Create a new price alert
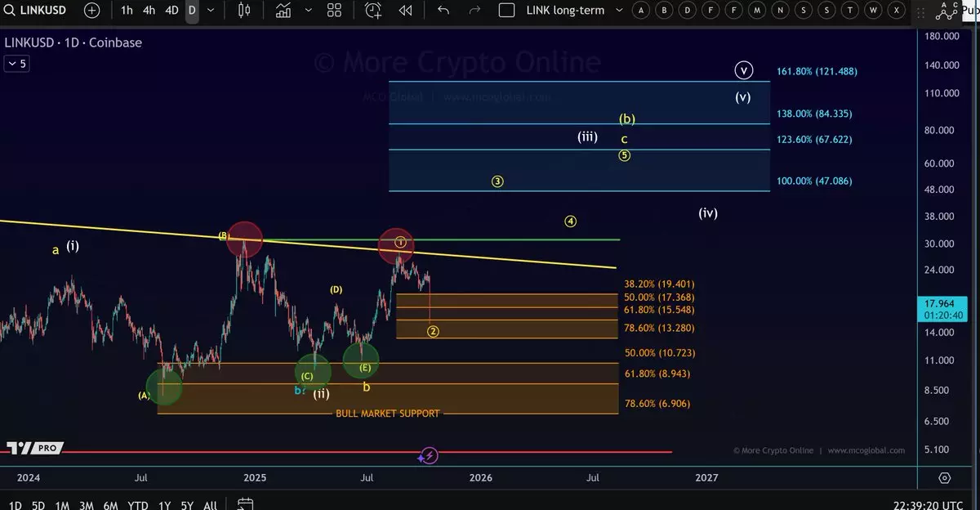Image resolution: width=980 pixels, height=510 pixels. (x=373, y=11)
